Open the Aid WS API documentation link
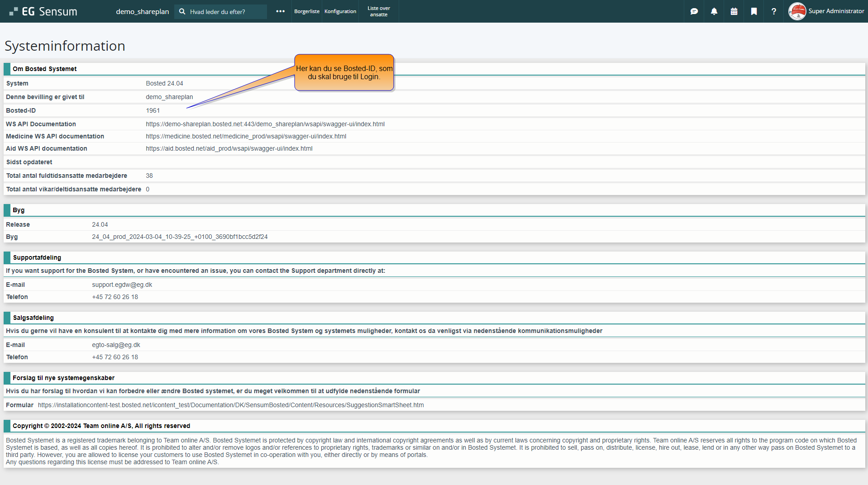Image resolution: width=868 pixels, height=485 pixels. coord(229,148)
